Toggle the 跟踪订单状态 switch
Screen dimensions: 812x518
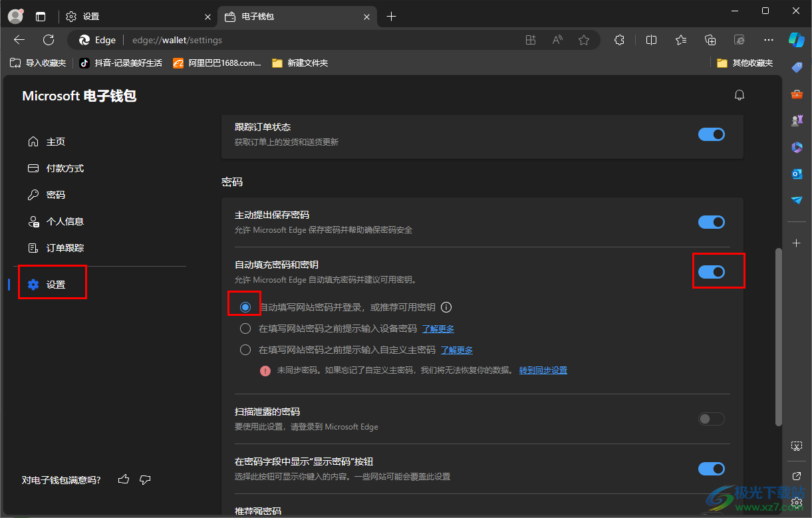[x=712, y=134]
